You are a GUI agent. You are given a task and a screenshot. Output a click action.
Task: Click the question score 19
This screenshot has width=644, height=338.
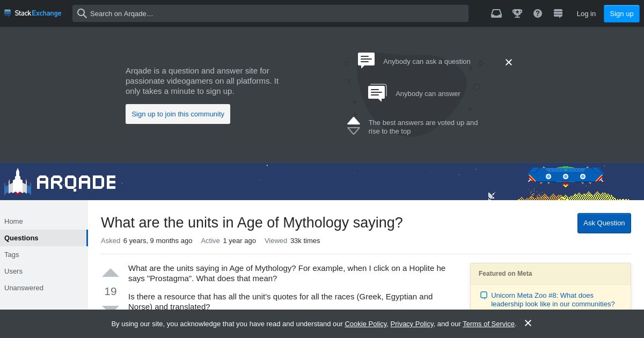(x=111, y=291)
